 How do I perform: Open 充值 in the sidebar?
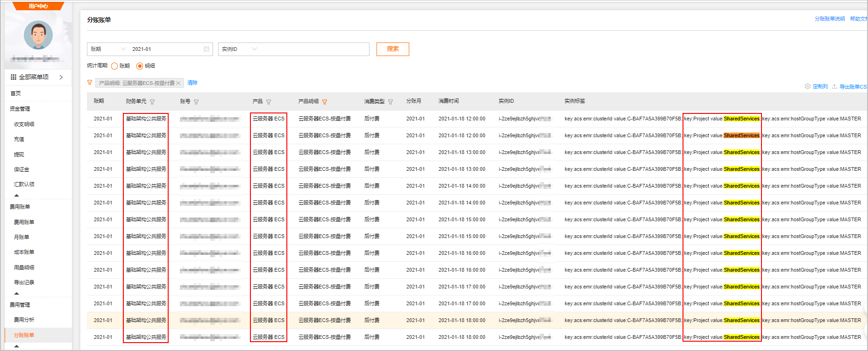19,139
